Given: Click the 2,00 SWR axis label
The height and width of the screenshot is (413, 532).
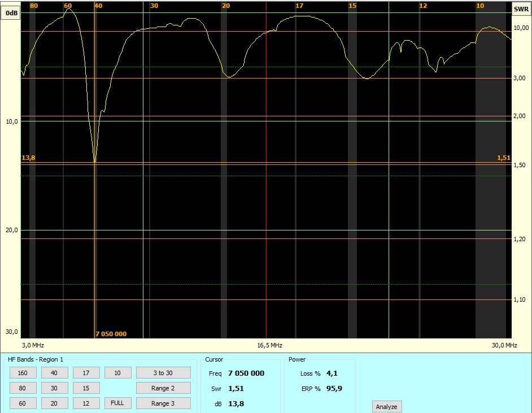Looking at the screenshot, I should pyautogui.click(x=520, y=116).
